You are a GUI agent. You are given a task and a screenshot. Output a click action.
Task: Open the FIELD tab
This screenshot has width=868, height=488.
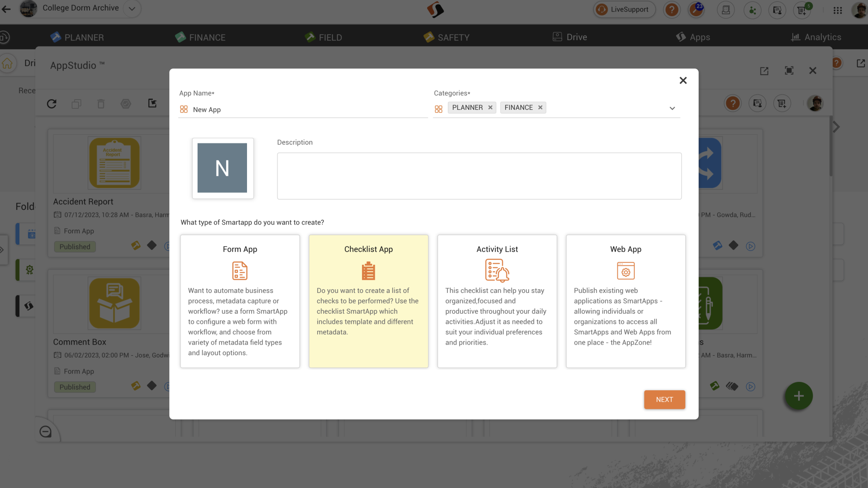pos(324,37)
